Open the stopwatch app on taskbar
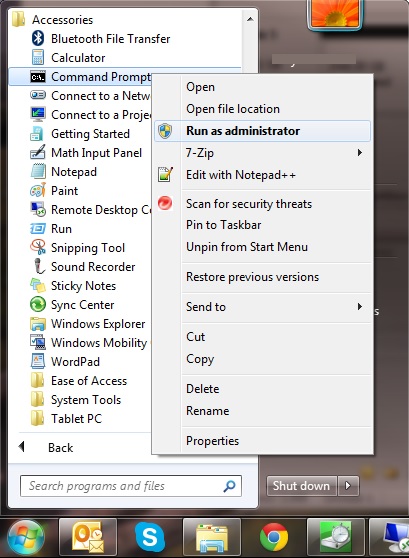The image size is (409, 558). pos(336,537)
